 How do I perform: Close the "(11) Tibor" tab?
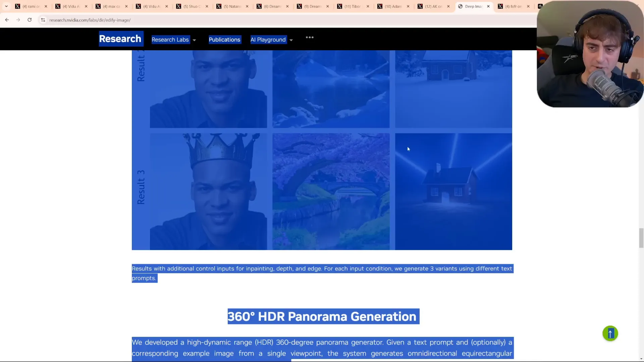(368, 6)
